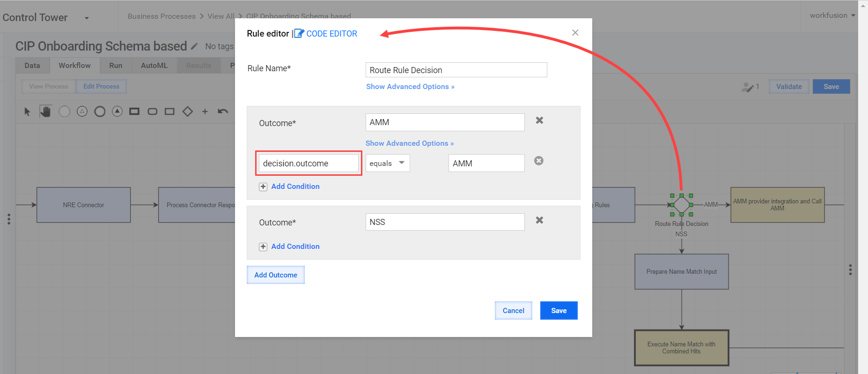868x374 pixels.
Task: Select Edit Process mode
Action: tap(101, 86)
